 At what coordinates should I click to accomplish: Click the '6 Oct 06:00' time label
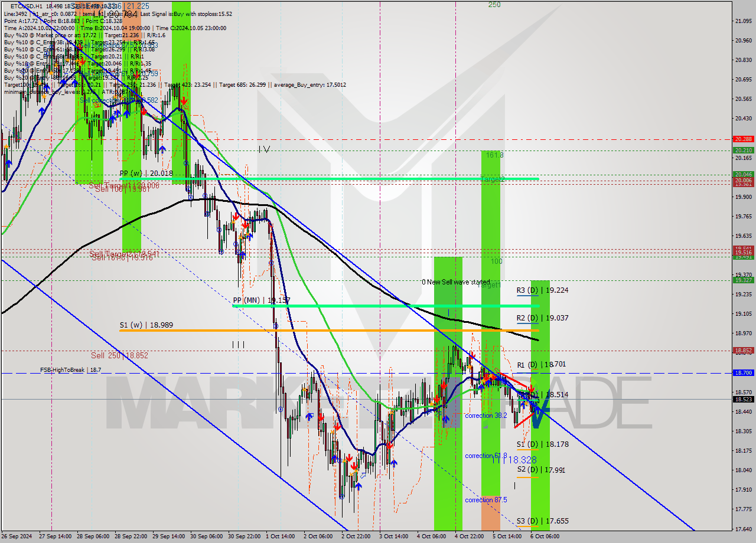click(546, 537)
